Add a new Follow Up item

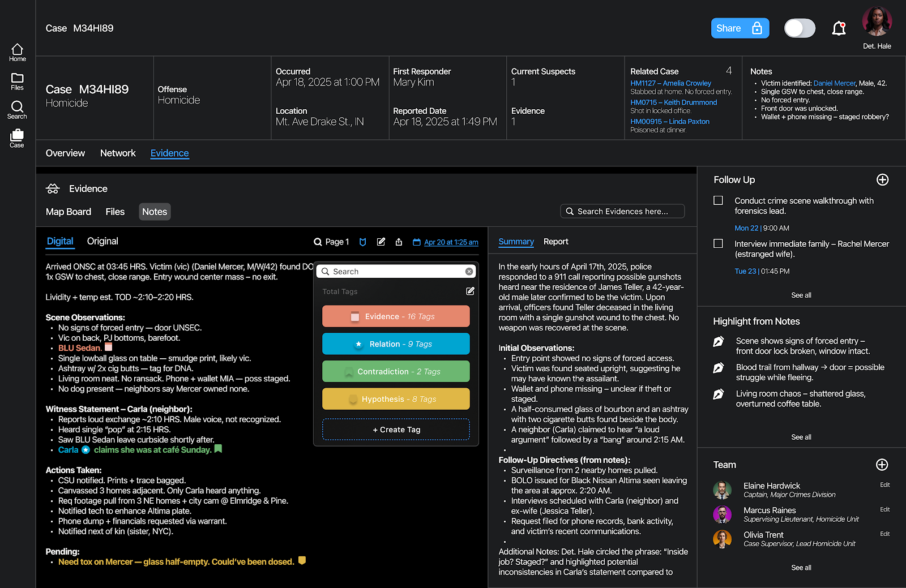pyautogui.click(x=882, y=180)
